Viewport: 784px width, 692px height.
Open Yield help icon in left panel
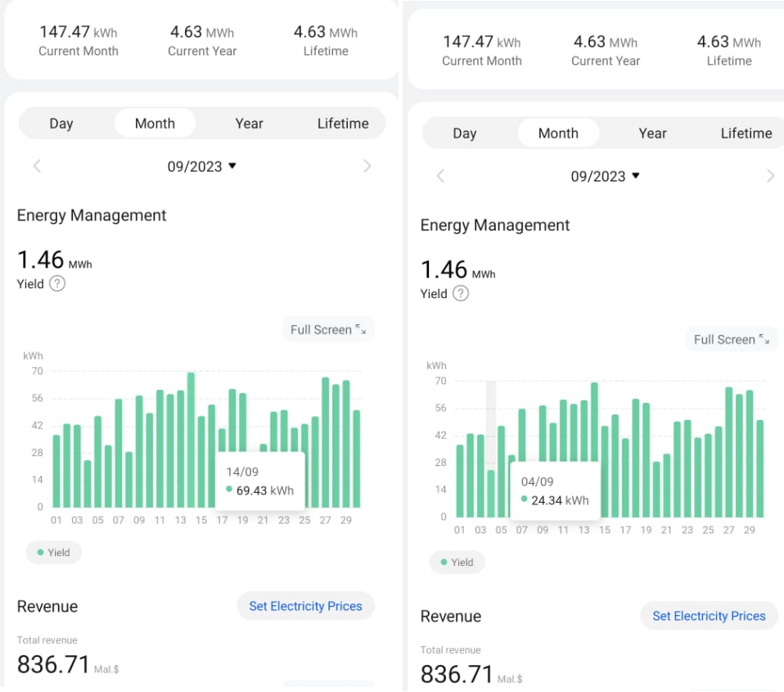(x=57, y=283)
